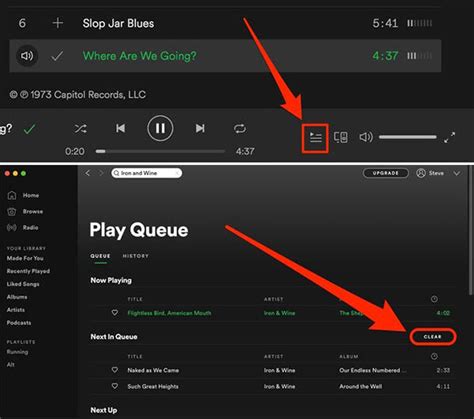Image resolution: width=474 pixels, height=419 pixels.
Task: Pause the current song
Action: pyautogui.click(x=160, y=128)
